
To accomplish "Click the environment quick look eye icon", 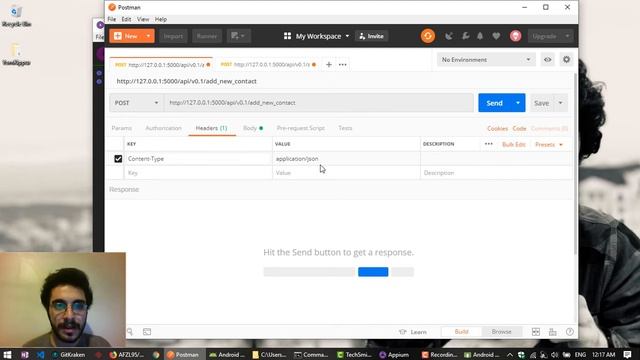I will (547, 60).
